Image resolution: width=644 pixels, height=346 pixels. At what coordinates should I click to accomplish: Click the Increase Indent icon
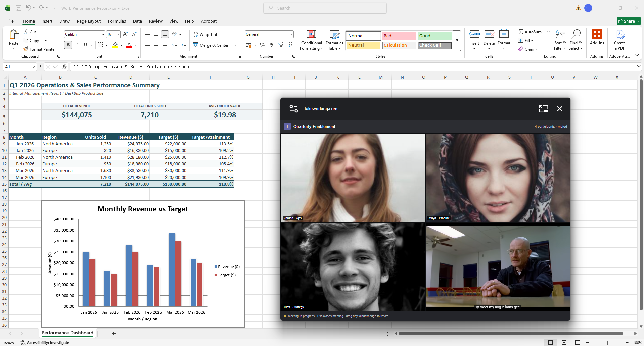pyautogui.click(x=183, y=45)
